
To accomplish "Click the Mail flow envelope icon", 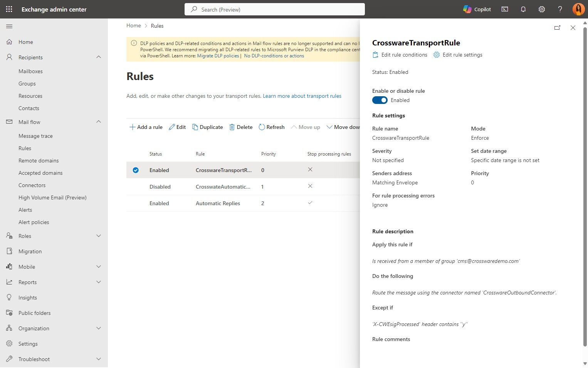I will click(x=9, y=122).
